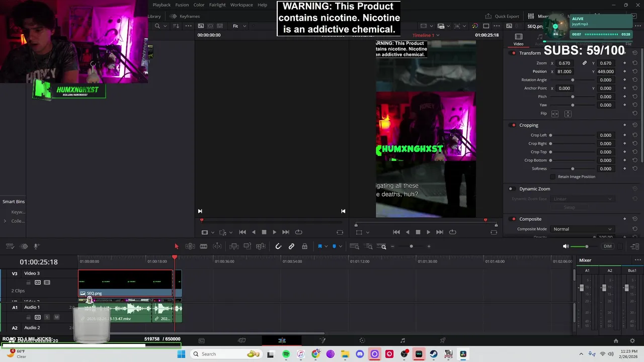
Task: Select the arrow Selection Mode tool
Action: 176,246
